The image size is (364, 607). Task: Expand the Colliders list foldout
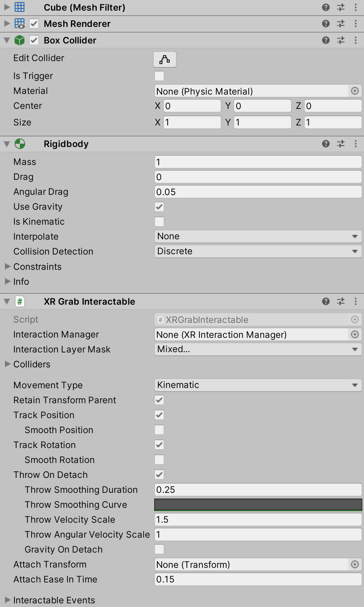click(8, 364)
